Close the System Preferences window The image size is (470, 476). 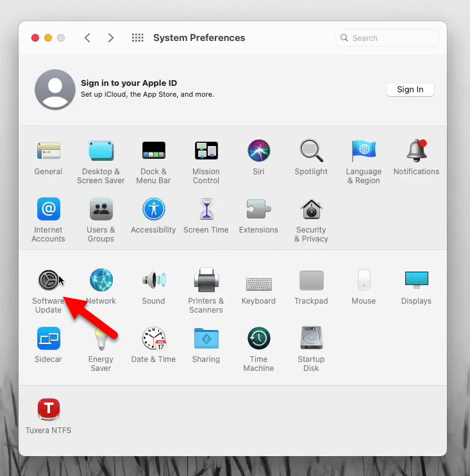click(x=35, y=38)
